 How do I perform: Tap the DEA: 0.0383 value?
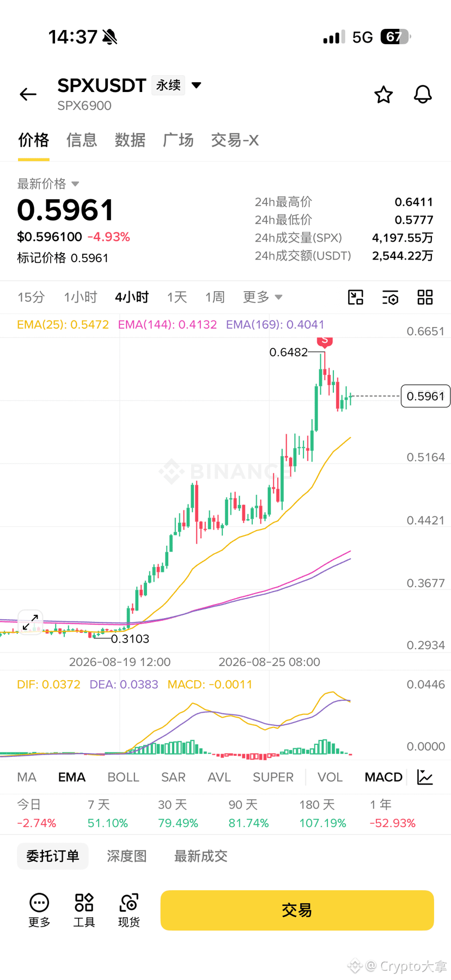(124, 685)
